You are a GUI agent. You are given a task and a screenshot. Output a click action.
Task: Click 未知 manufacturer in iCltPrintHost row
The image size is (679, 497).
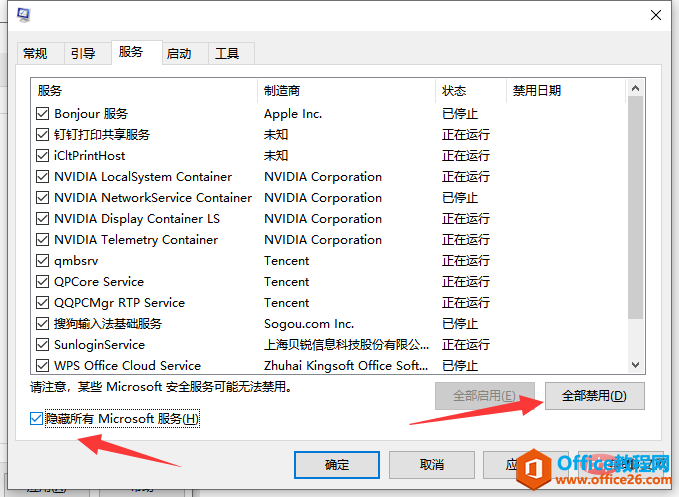[276, 155]
